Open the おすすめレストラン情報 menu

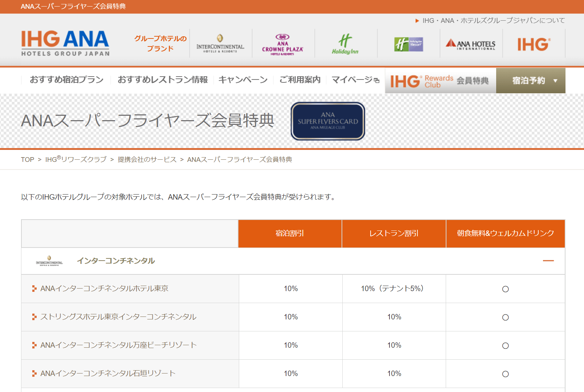(x=163, y=79)
